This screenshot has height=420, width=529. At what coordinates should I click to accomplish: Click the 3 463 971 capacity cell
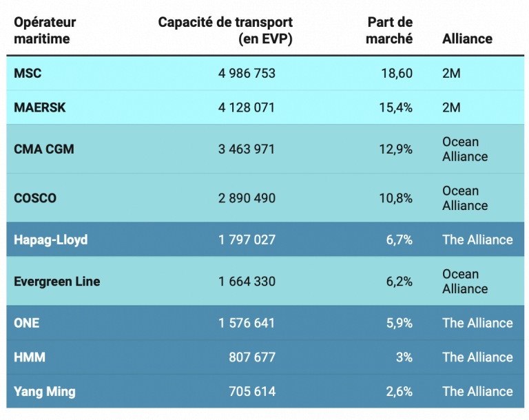[247, 149]
